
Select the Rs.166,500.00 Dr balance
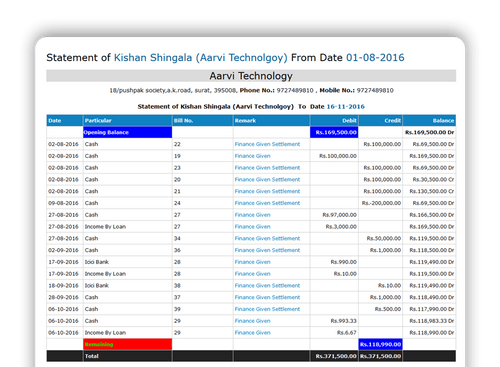pyautogui.click(x=432, y=215)
